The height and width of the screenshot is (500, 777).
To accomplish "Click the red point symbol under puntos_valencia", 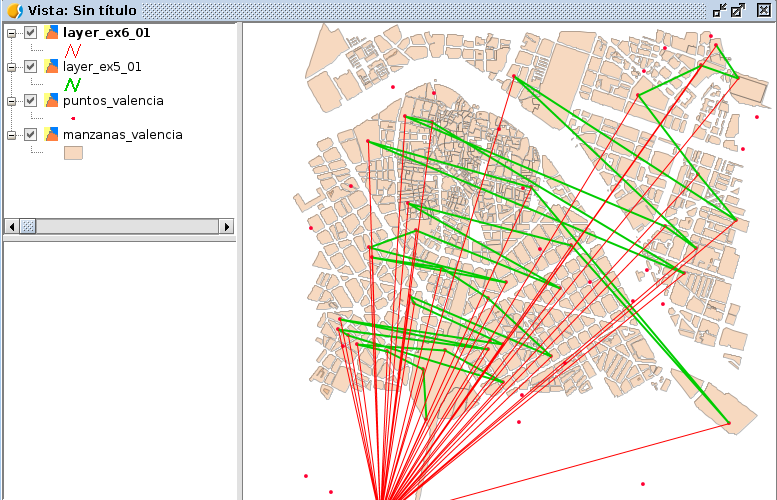I will point(72,118).
